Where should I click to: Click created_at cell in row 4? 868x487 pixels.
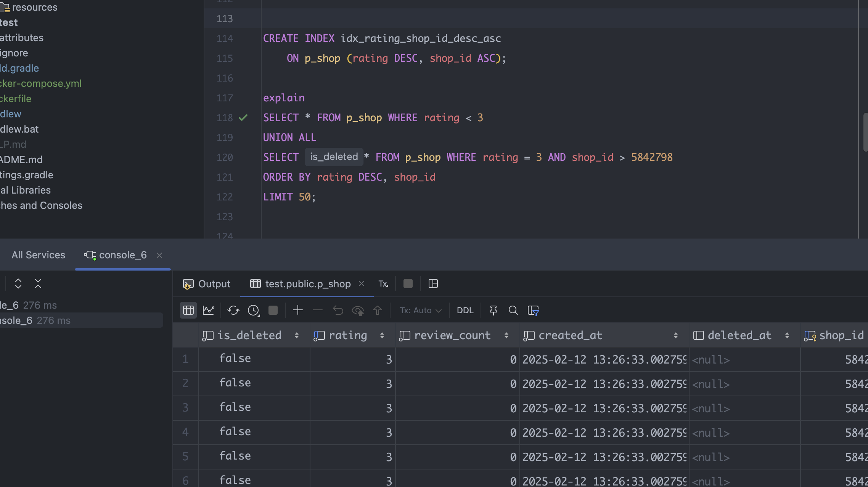(x=604, y=433)
